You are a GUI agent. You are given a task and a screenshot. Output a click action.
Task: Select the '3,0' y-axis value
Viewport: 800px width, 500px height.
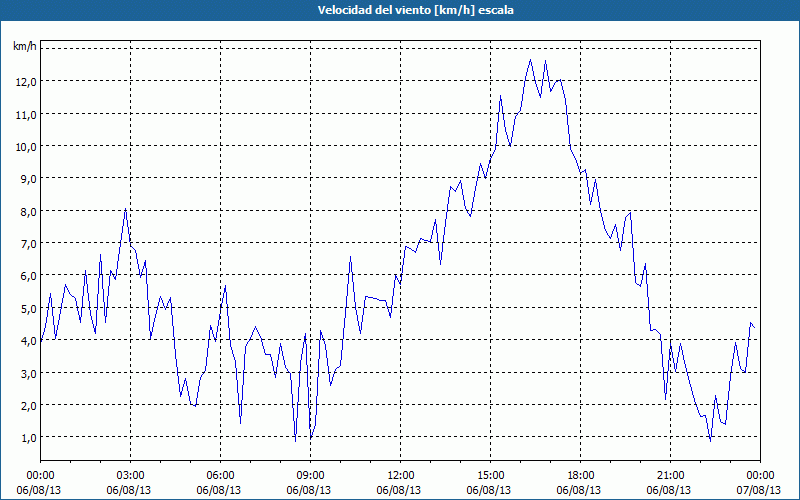[28, 373]
